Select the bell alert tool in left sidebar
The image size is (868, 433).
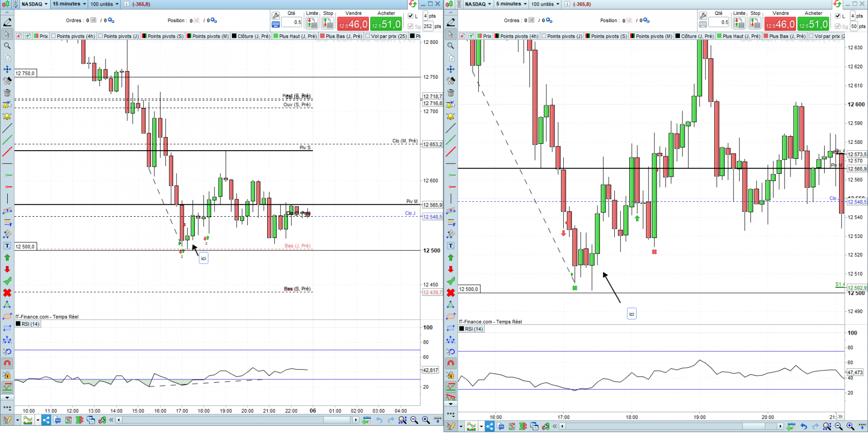click(7, 116)
